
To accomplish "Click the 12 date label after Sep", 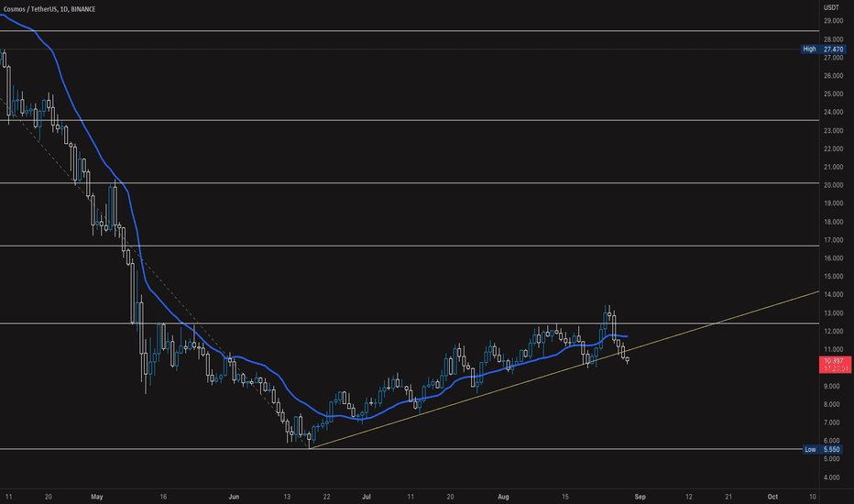I will tap(689, 497).
